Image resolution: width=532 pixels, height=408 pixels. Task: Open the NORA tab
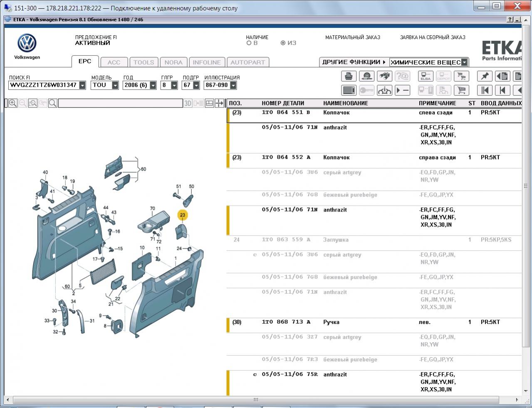173,62
